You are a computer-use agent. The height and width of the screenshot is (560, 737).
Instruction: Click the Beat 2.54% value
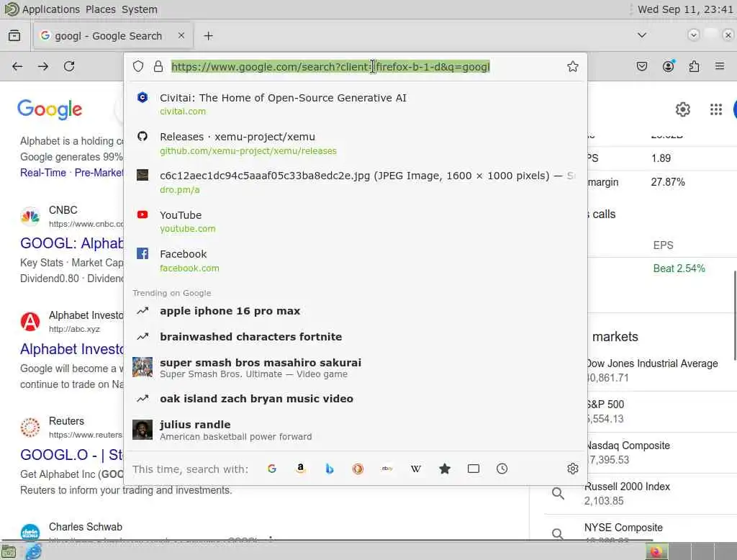[x=679, y=268]
